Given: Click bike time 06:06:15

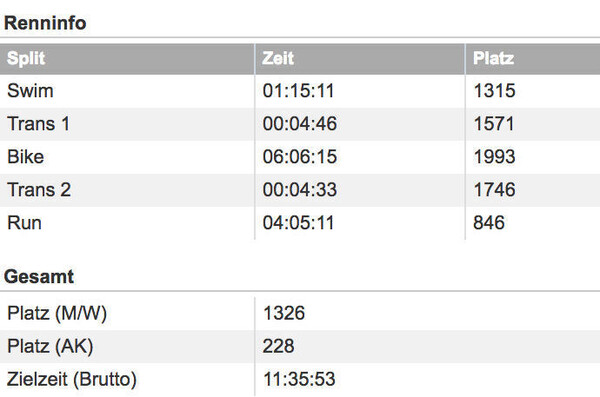Looking at the screenshot, I should point(300,157).
